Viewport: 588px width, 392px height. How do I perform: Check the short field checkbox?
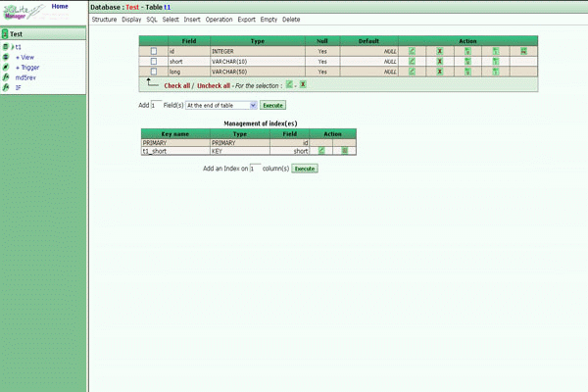[153, 62]
